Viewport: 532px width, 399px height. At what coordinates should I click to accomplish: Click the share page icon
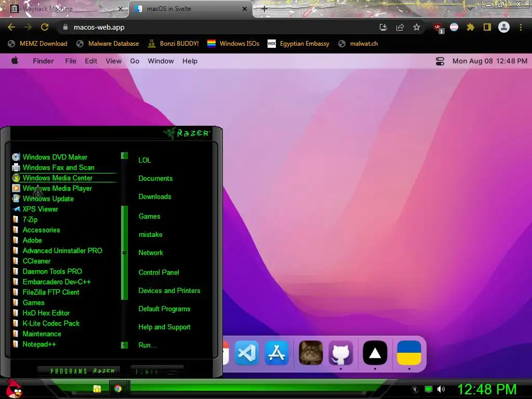click(x=400, y=27)
